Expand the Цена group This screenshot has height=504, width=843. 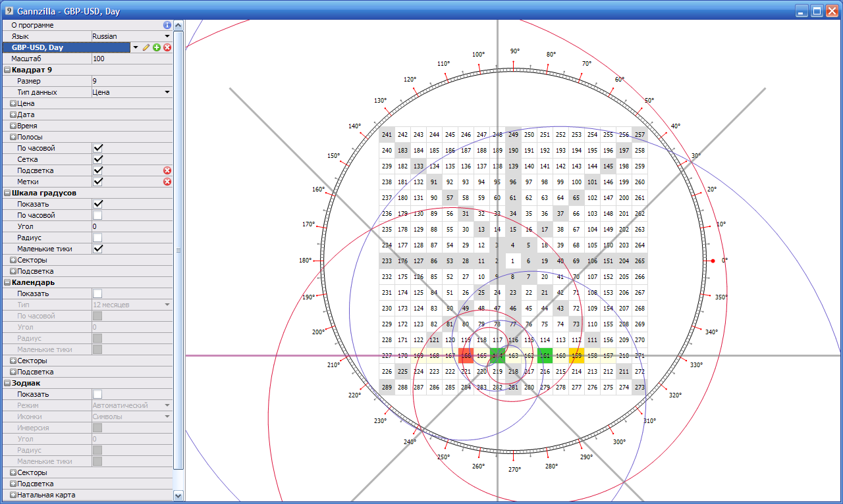point(13,103)
